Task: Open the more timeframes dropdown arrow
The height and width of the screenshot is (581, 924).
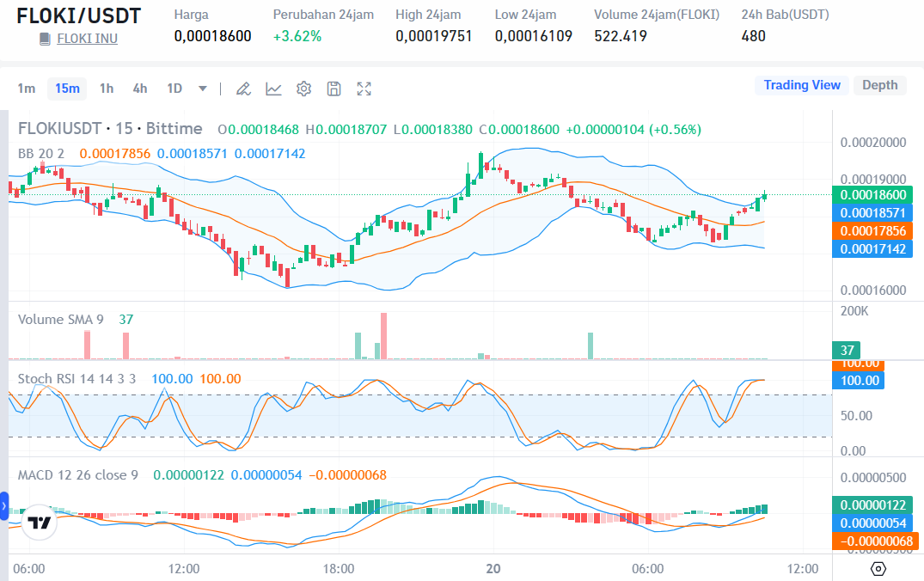Action: click(x=203, y=89)
